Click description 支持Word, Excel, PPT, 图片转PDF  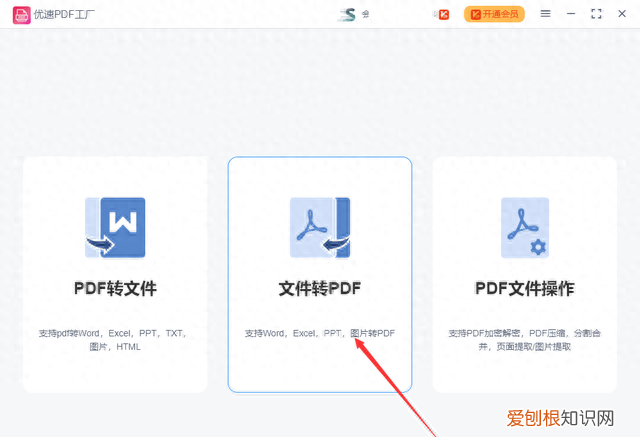click(320, 333)
